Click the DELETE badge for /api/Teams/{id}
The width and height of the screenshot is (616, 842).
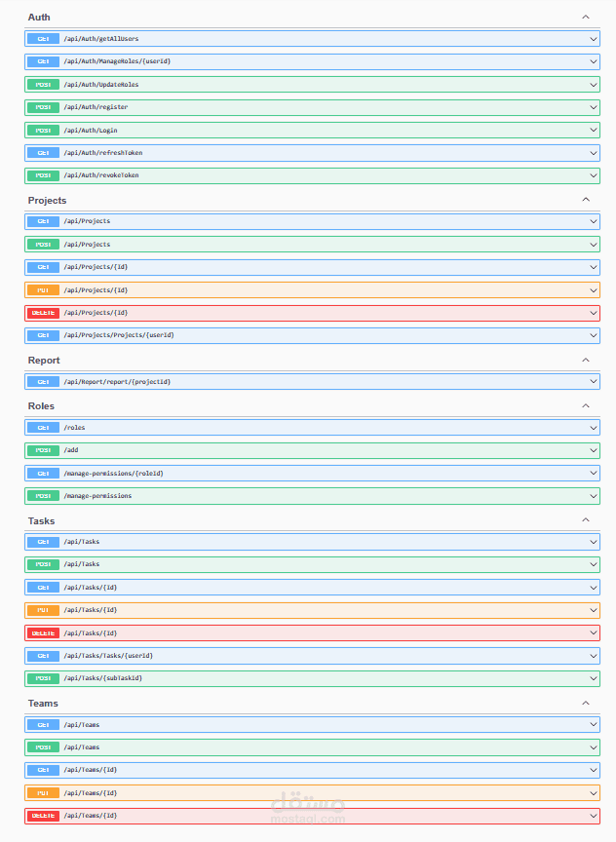click(44, 816)
